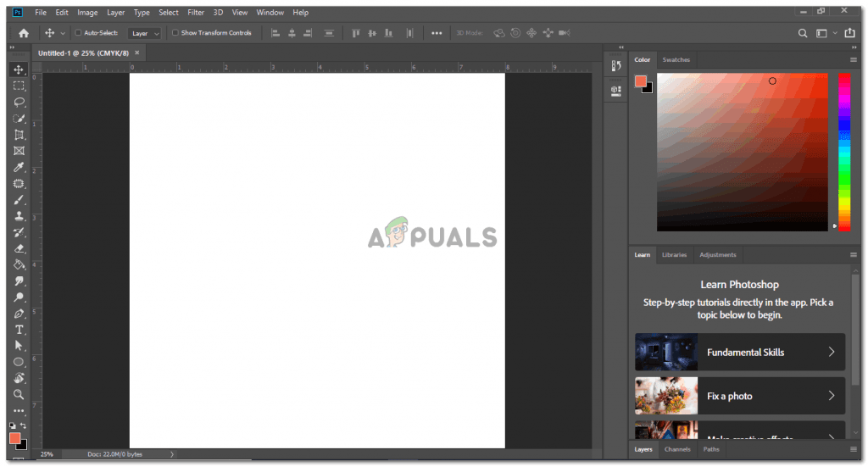Screen dimensions: 868x467
Task: Select the Horizontal Type tool
Action: tap(19, 330)
